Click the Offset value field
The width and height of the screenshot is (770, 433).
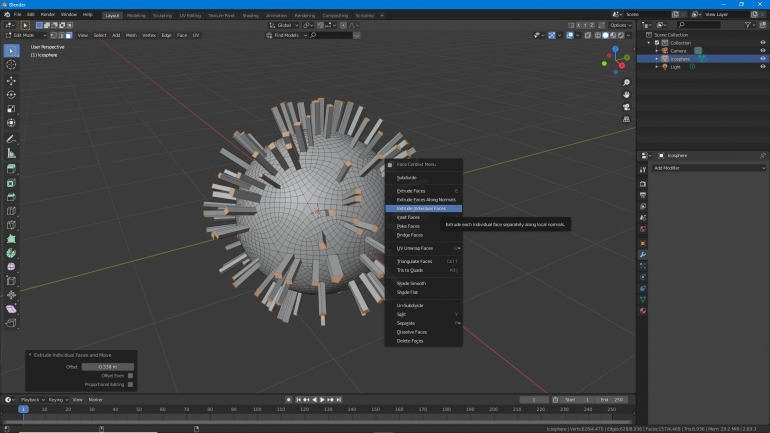coord(108,367)
